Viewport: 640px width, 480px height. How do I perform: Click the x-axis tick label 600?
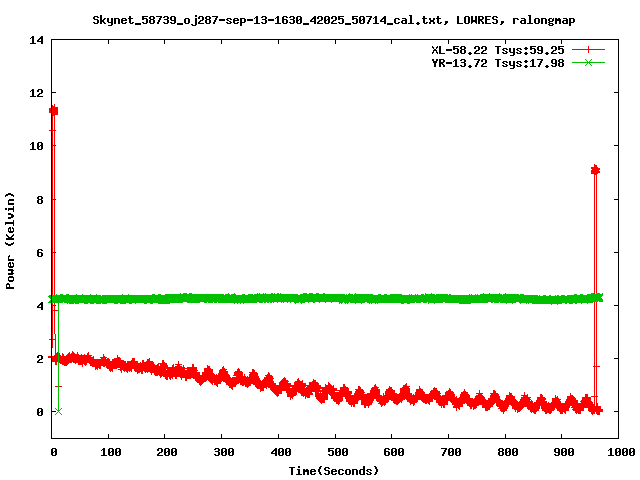(394, 452)
